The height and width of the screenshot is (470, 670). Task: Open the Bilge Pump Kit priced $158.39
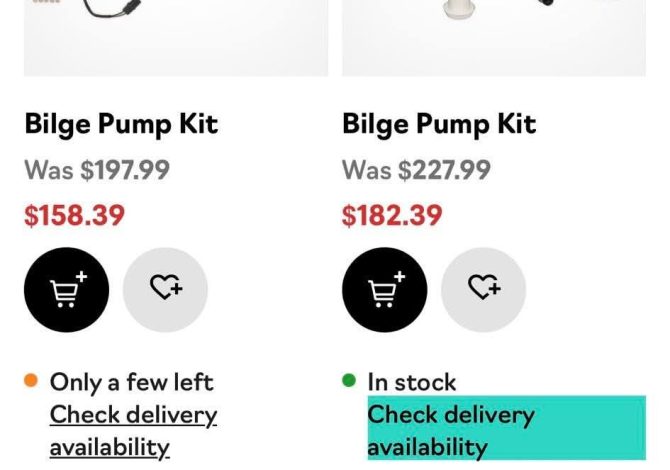(x=121, y=124)
